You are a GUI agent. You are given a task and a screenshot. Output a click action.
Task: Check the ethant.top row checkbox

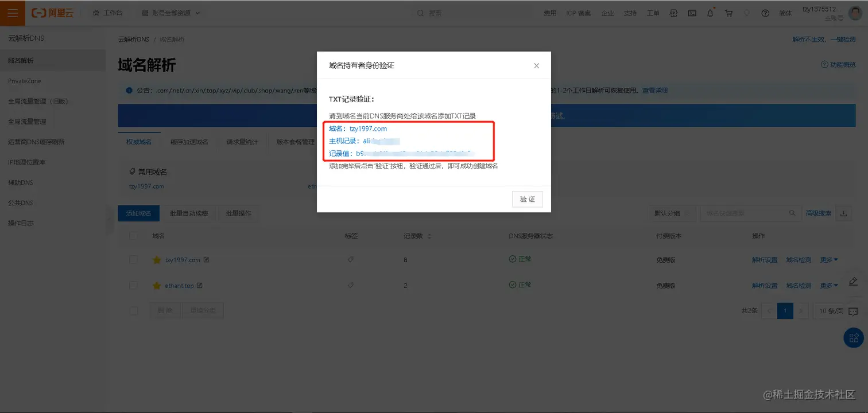(x=134, y=285)
